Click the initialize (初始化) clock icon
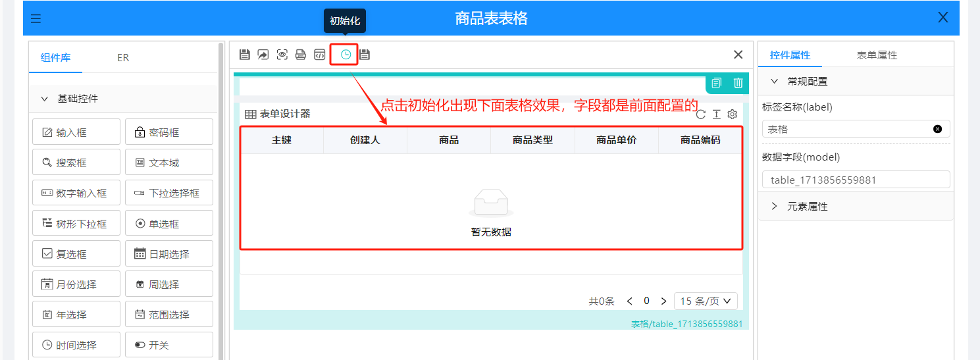This screenshot has height=360, width=980. tap(346, 55)
